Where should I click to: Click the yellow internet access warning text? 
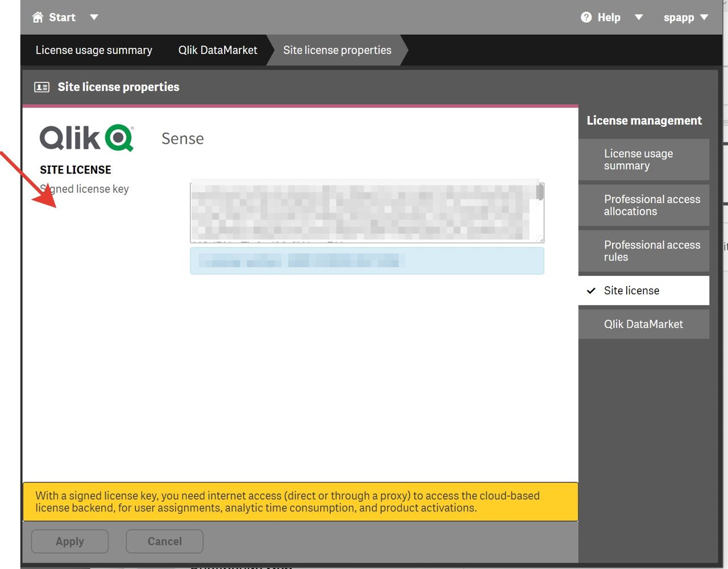287,502
